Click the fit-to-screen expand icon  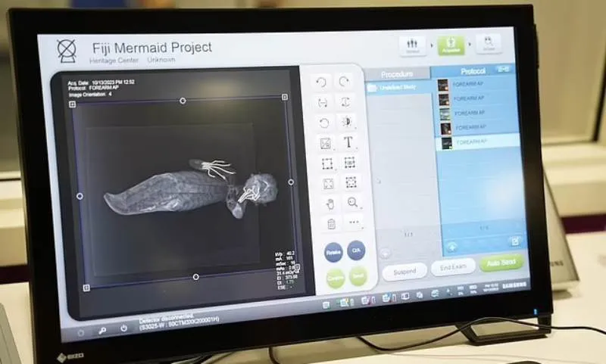329,183
